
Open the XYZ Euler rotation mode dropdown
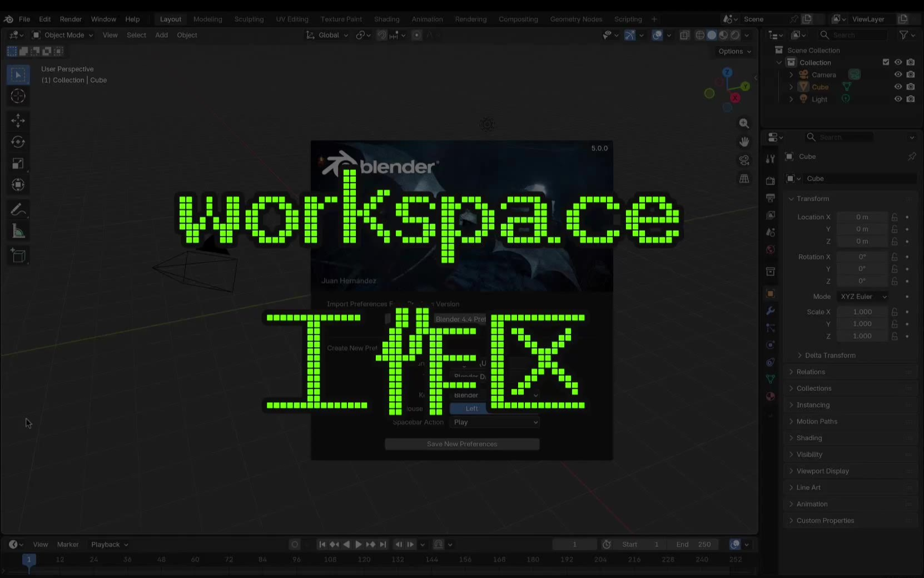pyautogui.click(x=863, y=297)
